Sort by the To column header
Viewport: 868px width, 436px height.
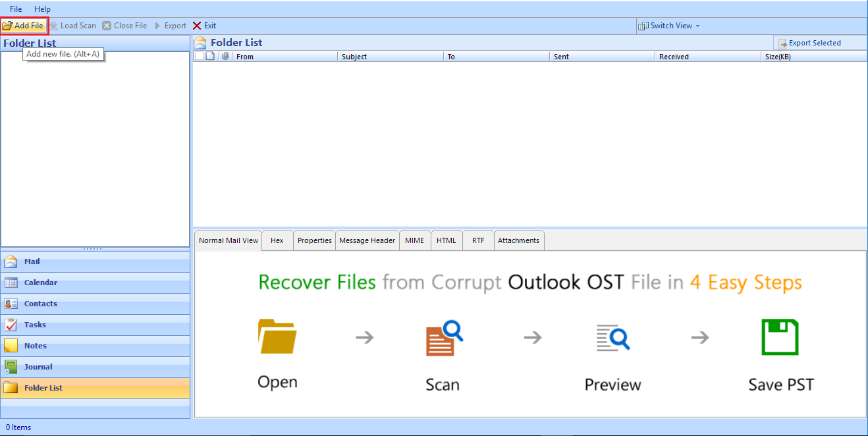point(497,57)
